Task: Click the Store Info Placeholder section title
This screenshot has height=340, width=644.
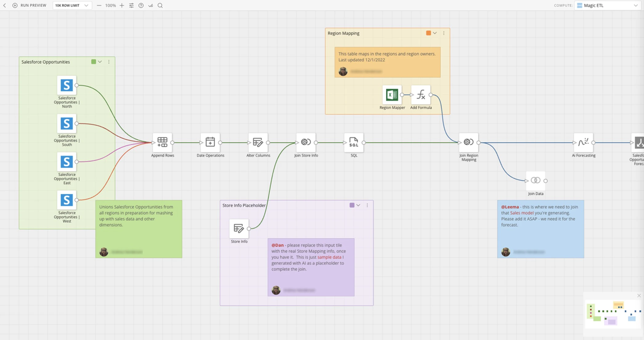Action: pos(244,205)
